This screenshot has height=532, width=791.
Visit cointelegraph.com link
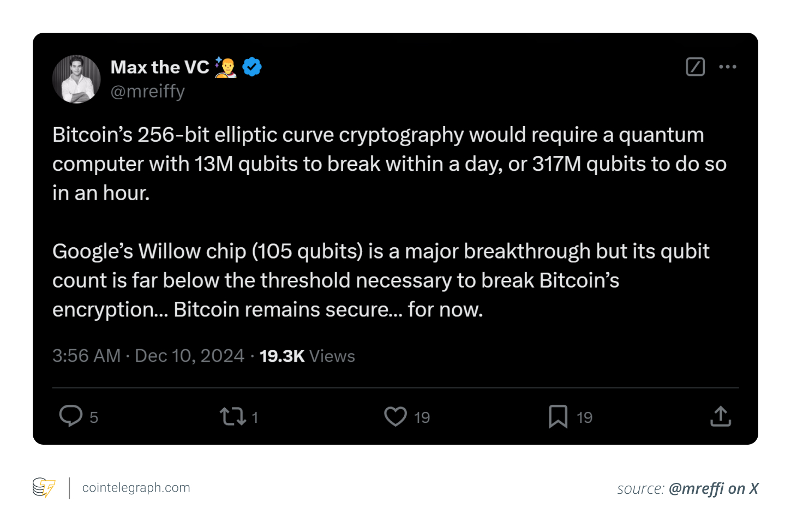[x=135, y=487]
